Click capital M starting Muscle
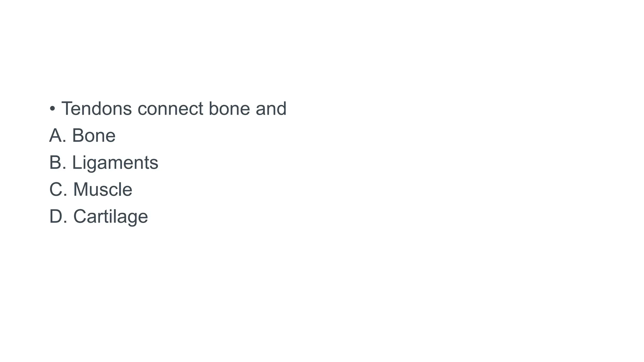644x362 pixels. (x=80, y=189)
